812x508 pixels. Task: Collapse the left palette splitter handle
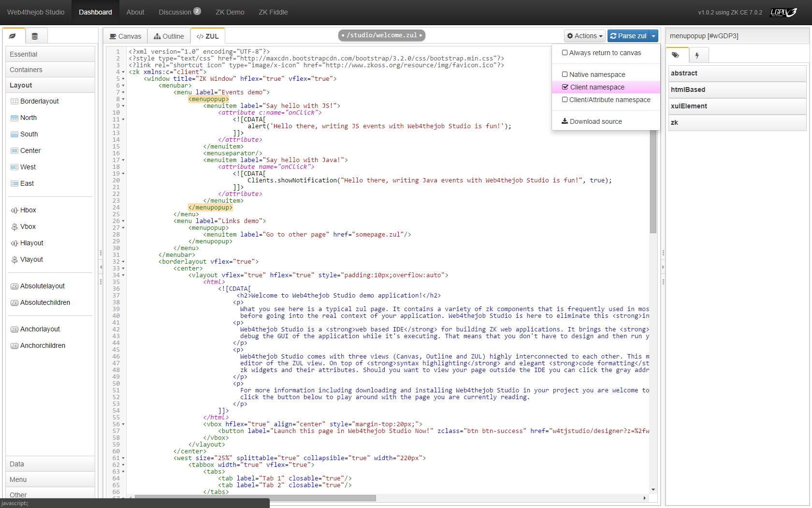[101, 267]
